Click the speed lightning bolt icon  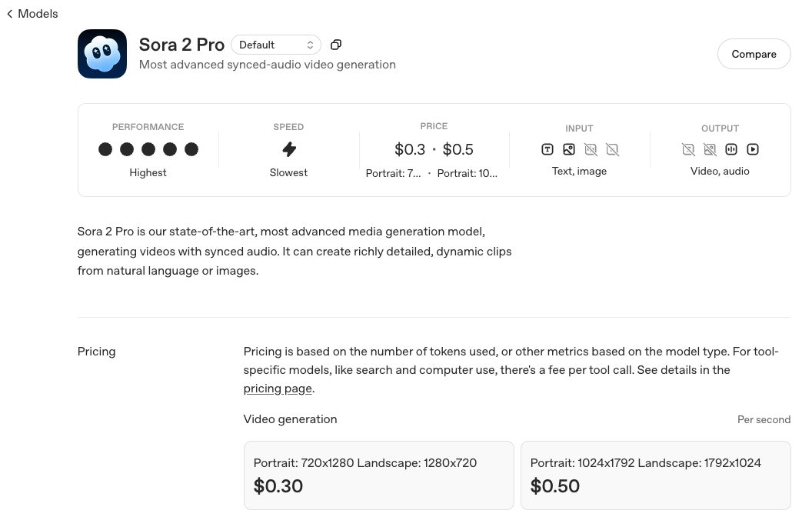tap(289, 149)
